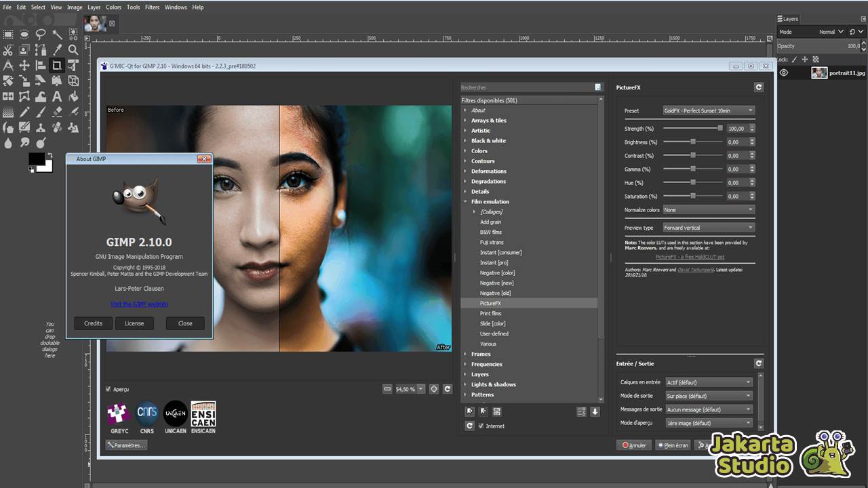Select the Paintbrush tool
868x488 pixels.
tap(41, 113)
